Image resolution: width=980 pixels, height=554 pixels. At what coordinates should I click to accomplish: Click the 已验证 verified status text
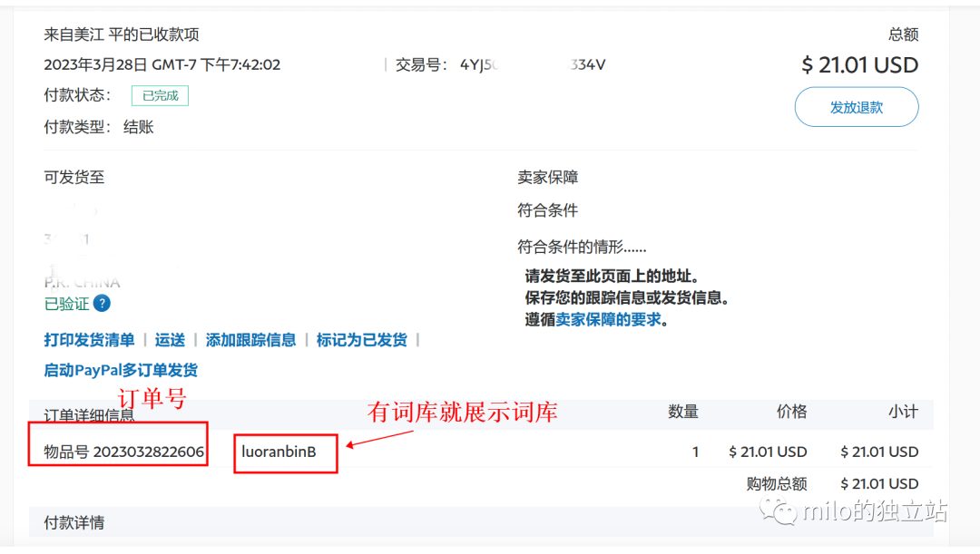click(x=66, y=304)
